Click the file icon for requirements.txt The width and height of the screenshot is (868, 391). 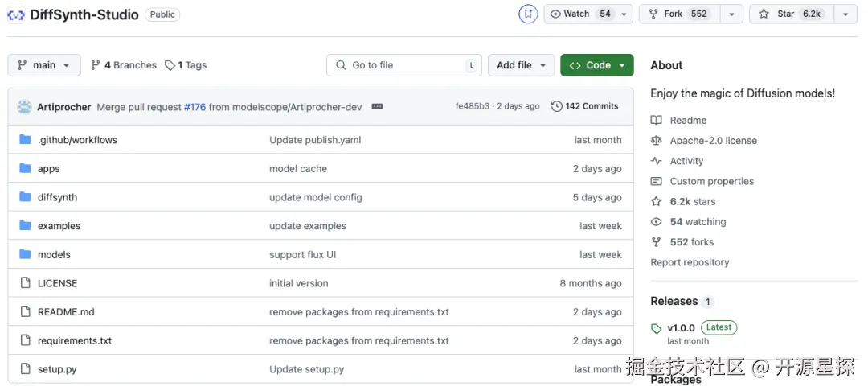[x=25, y=340]
